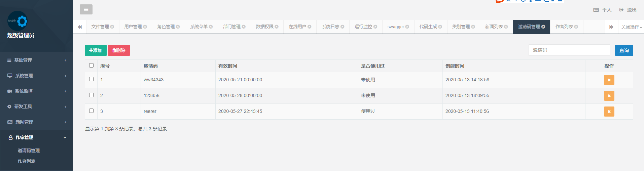Close the 类别管理 tab via its x icon

(473, 27)
